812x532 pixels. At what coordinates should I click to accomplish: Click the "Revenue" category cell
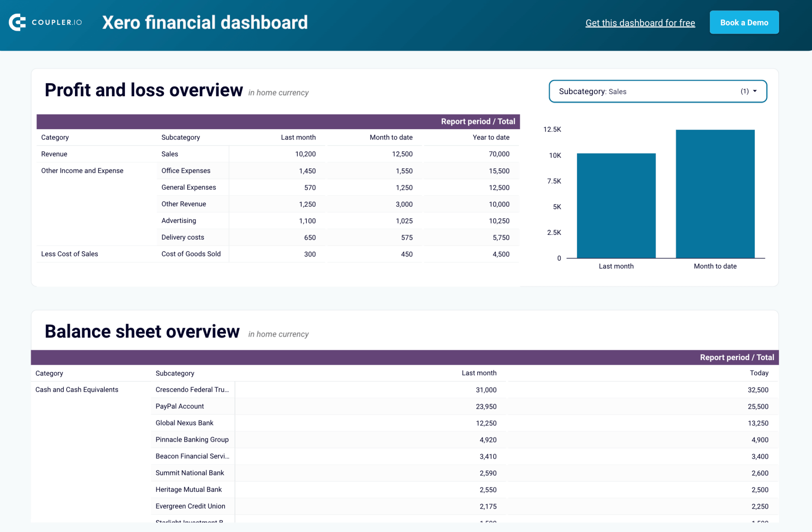[x=54, y=154]
